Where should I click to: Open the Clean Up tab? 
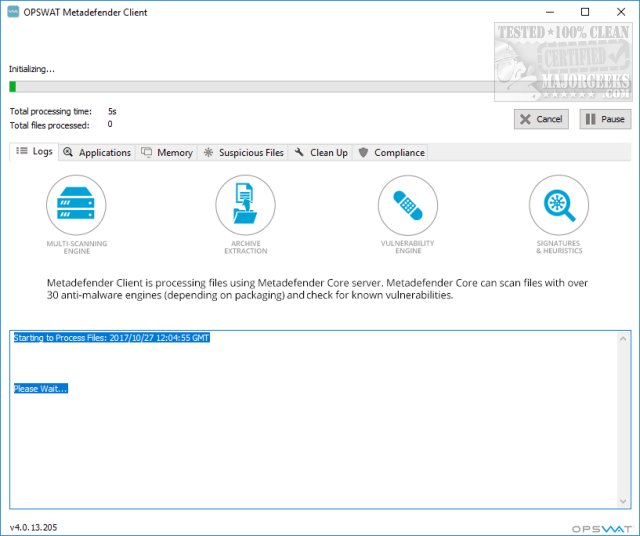[321, 153]
